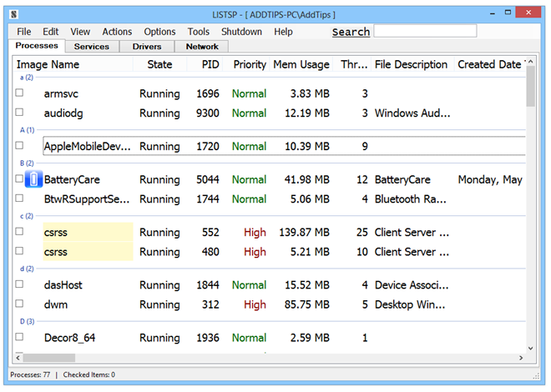Image resolution: width=551 pixels, height=392 pixels.
Task: Switch to the Network tab
Action: (202, 47)
